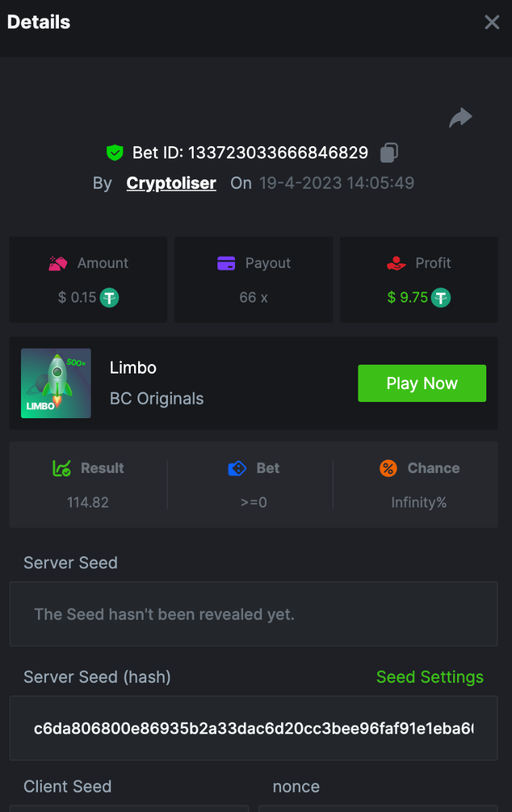The image size is (512, 812).
Task: Click the green verified shield icon
Action: (115, 153)
